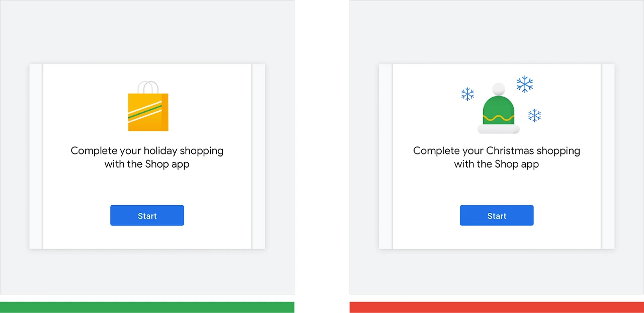Click the white brim of the beanie
The height and width of the screenshot is (313, 644).
(x=499, y=129)
